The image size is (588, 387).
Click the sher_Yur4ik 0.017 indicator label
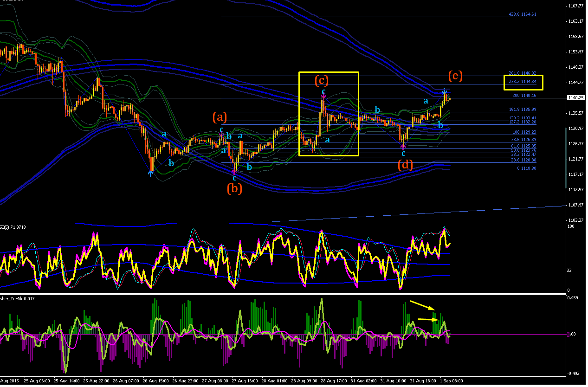coord(18,298)
